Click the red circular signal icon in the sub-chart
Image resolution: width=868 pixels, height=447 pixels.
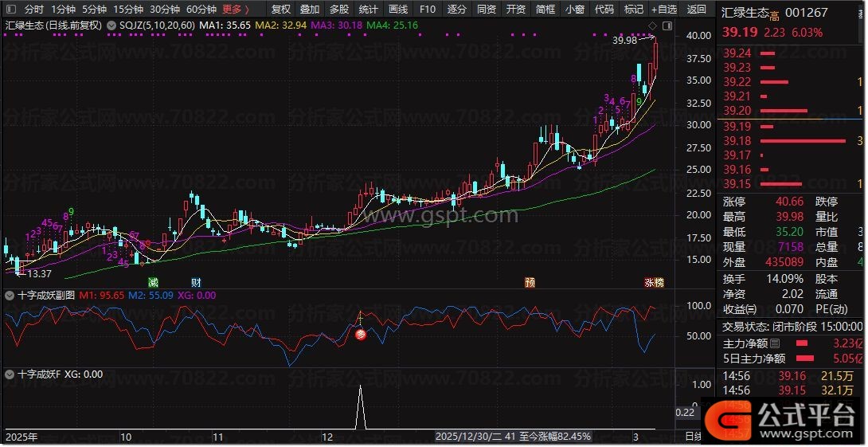(x=360, y=335)
